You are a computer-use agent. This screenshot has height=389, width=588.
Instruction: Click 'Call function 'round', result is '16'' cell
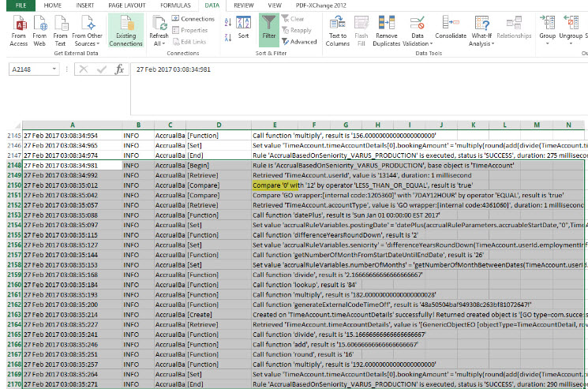[303, 354]
